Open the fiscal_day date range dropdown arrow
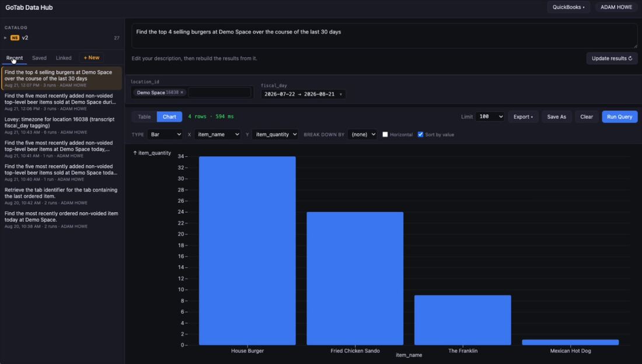The image size is (642, 364). (341, 94)
